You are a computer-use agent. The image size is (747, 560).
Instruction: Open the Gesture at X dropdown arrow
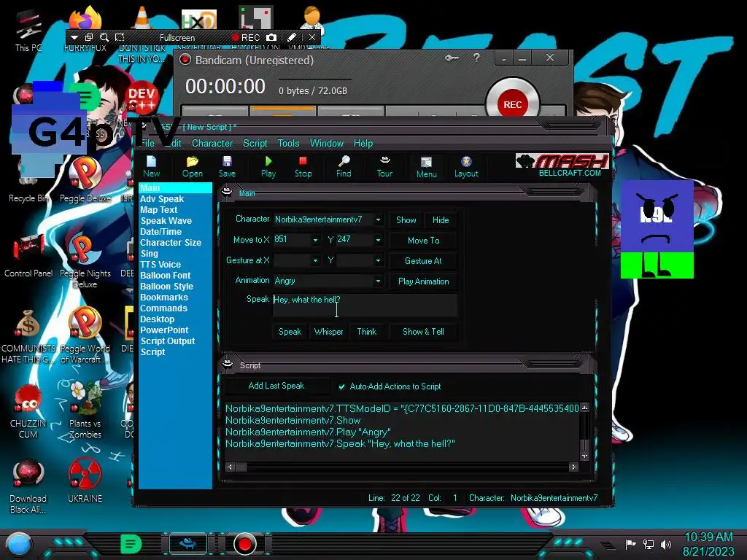click(x=315, y=260)
